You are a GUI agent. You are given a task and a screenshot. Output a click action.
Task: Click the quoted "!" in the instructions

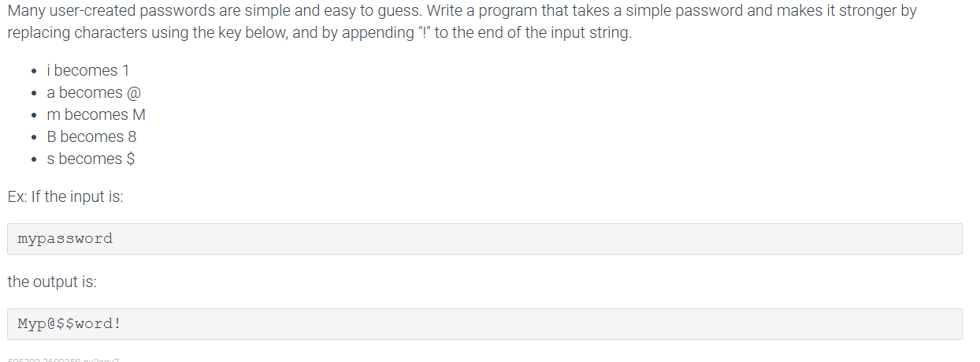pos(424,34)
